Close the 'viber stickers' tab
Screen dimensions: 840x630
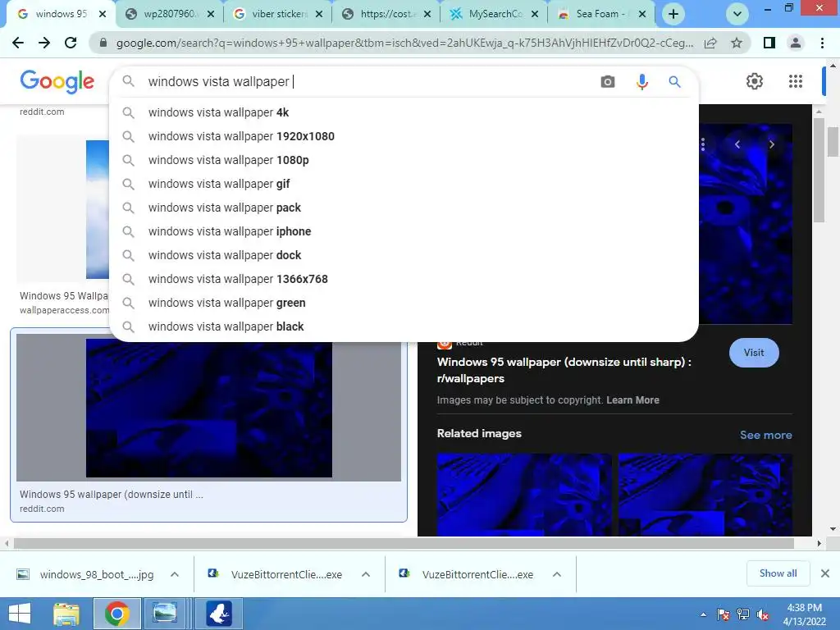pos(319,15)
